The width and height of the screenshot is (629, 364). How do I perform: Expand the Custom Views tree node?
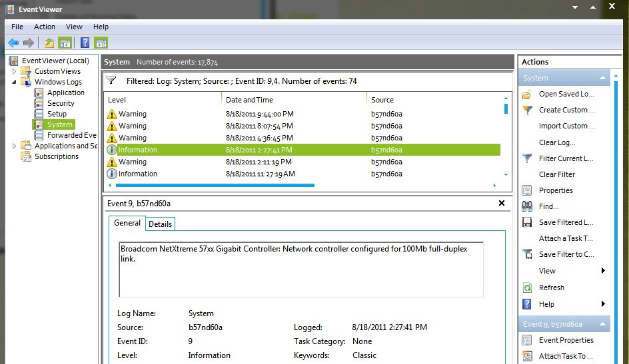15,71
